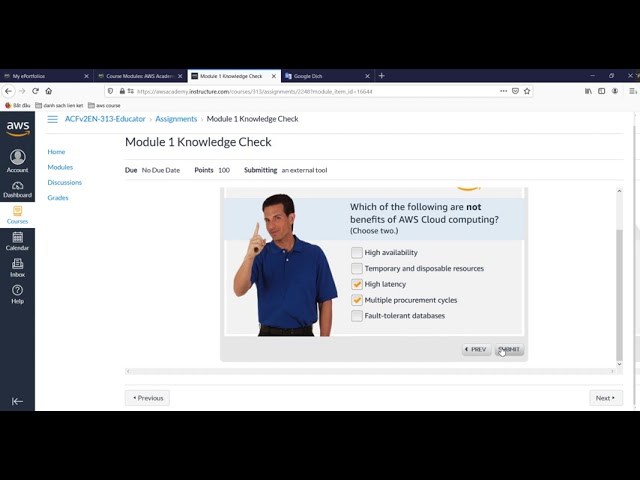Open the Bắt đầu bookmark
The height and width of the screenshot is (480, 640).
[18, 105]
